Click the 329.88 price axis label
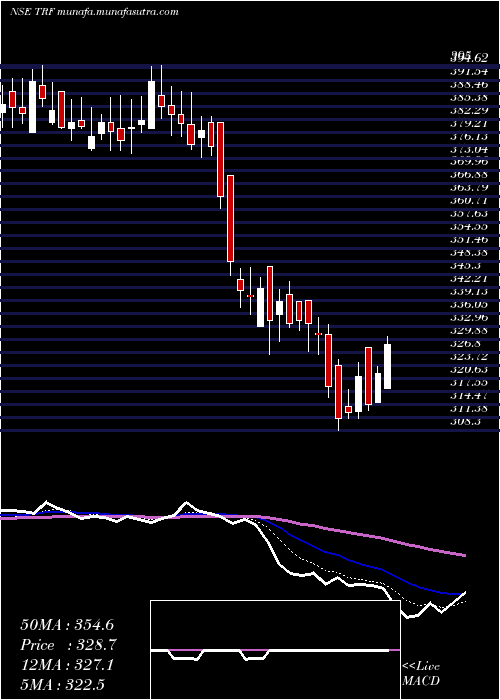500x700 pixels. [x=469, y=330]
